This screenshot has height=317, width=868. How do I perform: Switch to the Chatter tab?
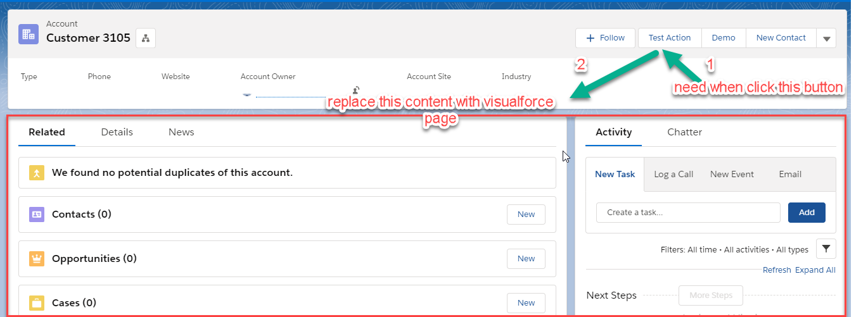[x=685, y=132]
